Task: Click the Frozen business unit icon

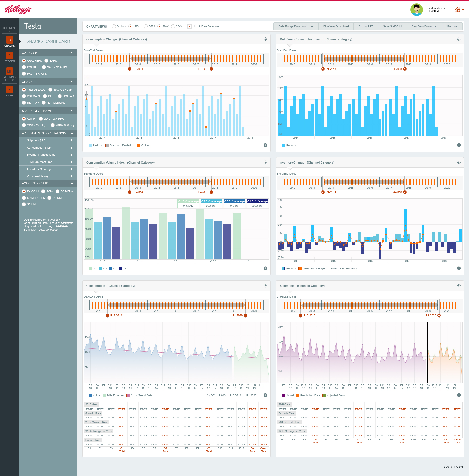Action: pyautogui.click(x=9, y=56)
